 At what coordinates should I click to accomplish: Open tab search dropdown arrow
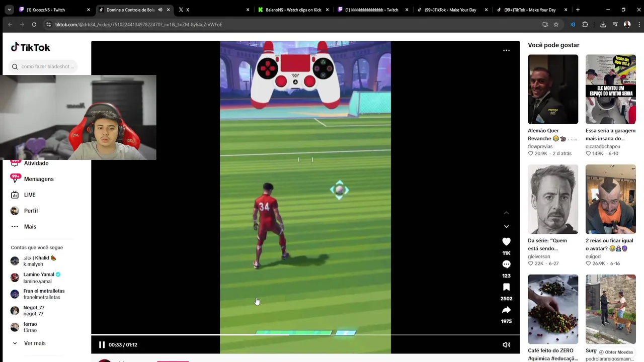[9, 10]
